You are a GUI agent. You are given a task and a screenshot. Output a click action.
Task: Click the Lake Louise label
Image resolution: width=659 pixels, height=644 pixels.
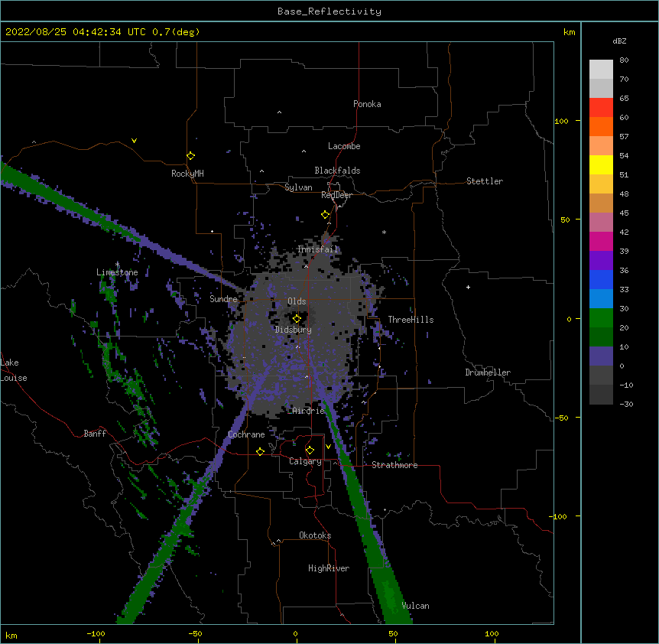[x=14, y=370]
